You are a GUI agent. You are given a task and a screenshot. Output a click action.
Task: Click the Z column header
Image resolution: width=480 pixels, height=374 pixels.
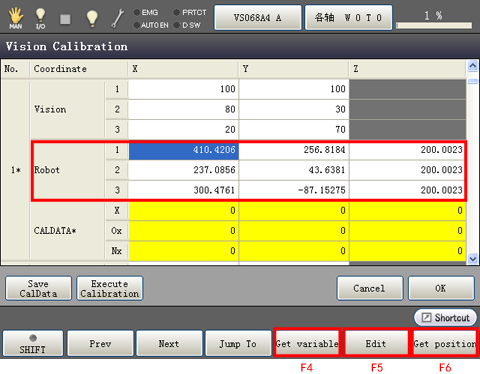(407, 69)
